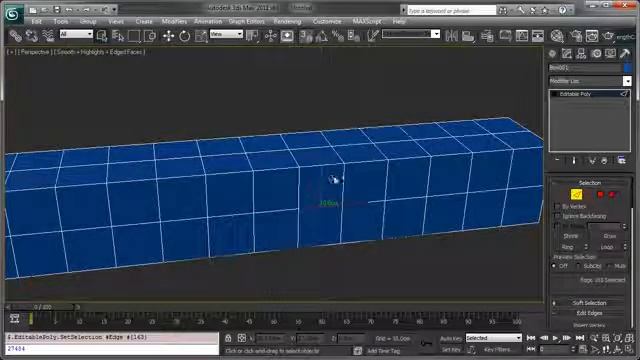Activate the Select and Scale tool

[x=201, y=36]
